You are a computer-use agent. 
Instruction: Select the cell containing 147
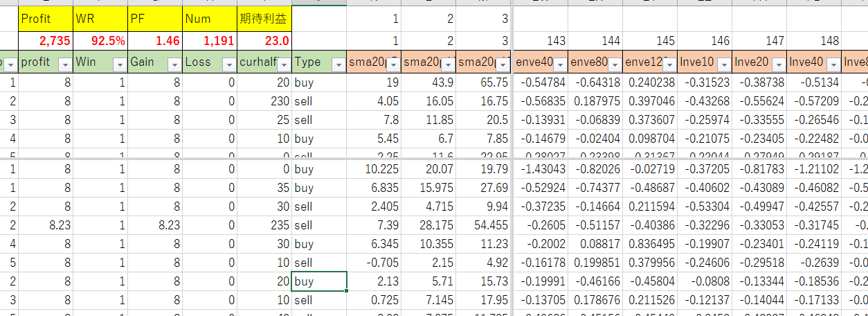pyautogui.click(x=759, y=41)
